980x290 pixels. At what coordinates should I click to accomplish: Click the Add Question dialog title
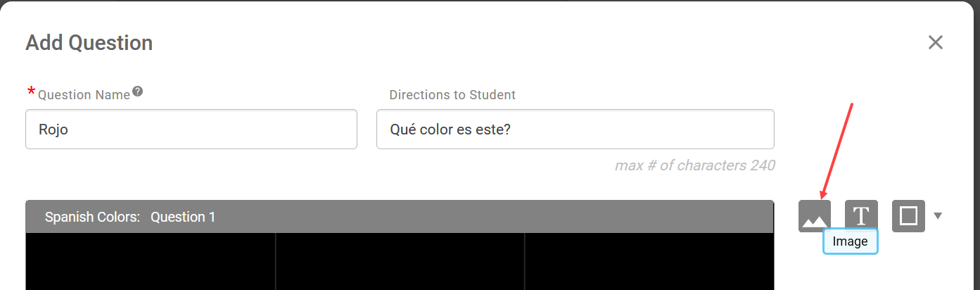pyautogui.click(x=89, y=43)
